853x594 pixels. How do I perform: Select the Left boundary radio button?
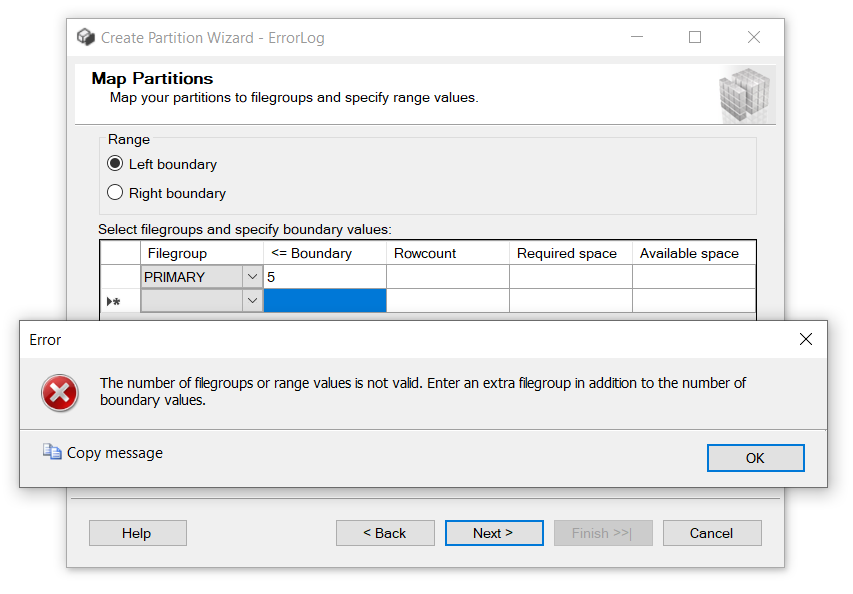point(114,163)
